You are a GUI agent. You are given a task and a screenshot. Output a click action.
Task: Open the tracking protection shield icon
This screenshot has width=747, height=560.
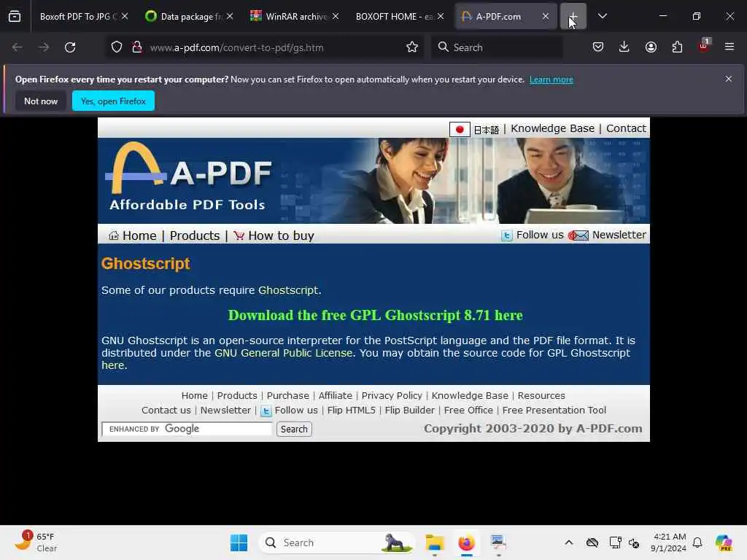click(x=117, y=47)
